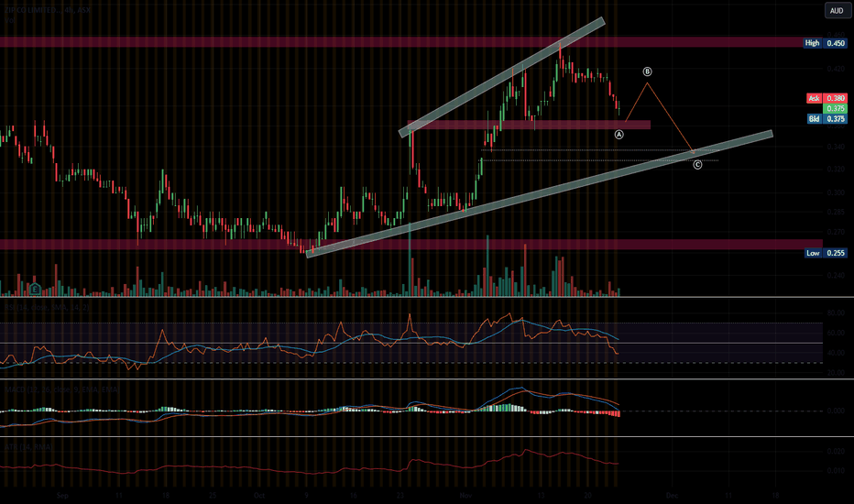Click the RSI 80.00 scale value

[836, 312]
